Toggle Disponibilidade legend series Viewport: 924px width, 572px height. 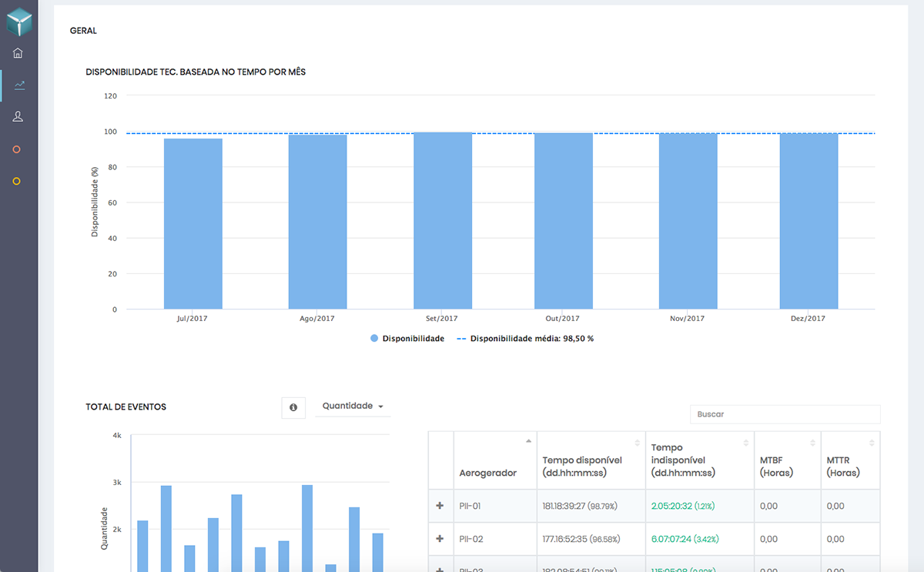407,339
